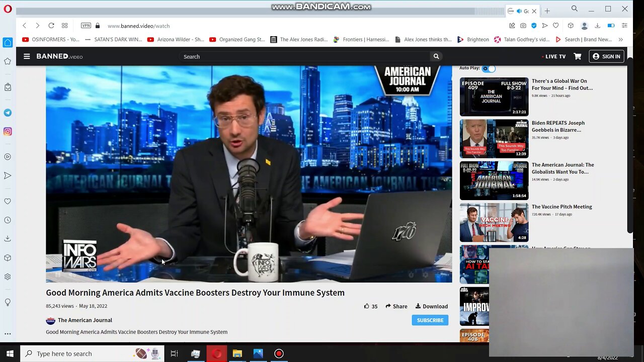Submit search with the magnifier button

tap(436, 56)
